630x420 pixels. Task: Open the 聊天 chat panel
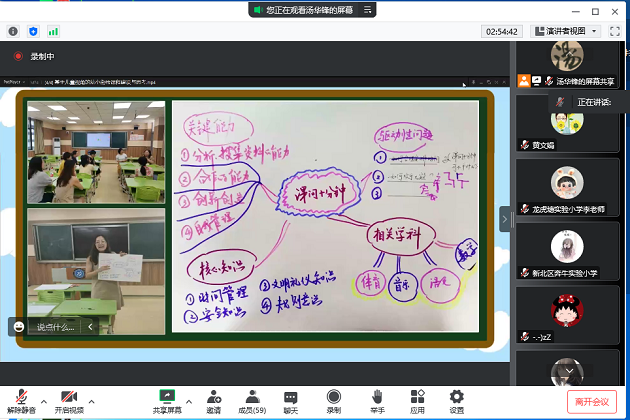click(x=291, y=401)
